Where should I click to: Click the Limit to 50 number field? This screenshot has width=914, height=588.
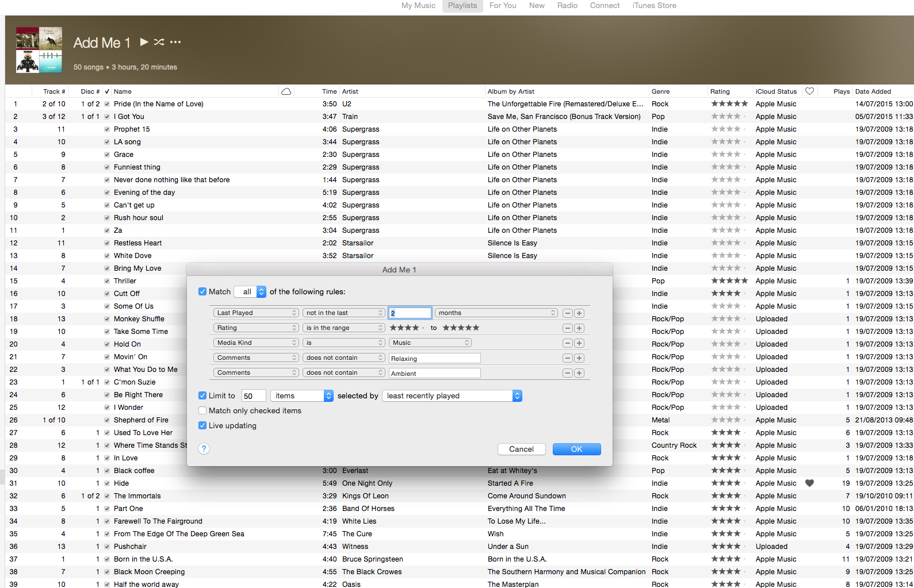coord(254,395)
